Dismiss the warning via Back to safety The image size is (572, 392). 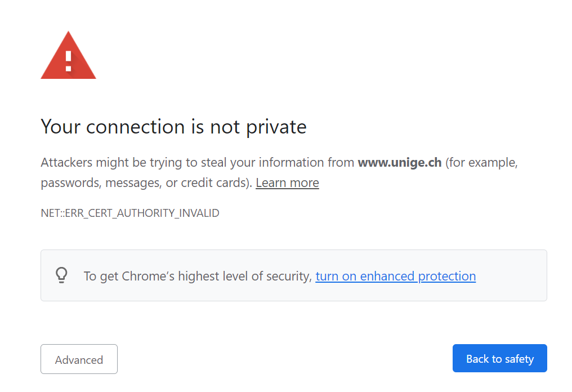tap(499, 358)
